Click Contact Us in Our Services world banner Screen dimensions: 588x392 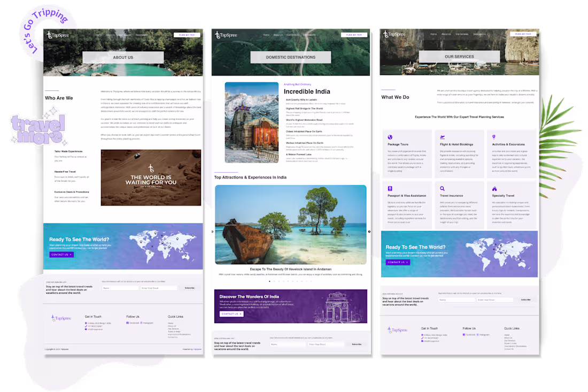[398, 262]
